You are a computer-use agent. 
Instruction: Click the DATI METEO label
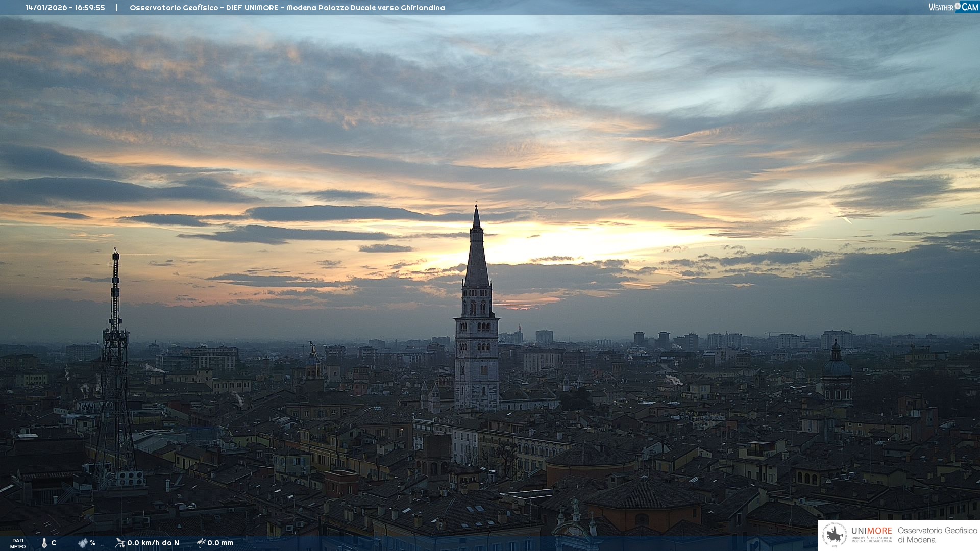[x=17, y=543]
